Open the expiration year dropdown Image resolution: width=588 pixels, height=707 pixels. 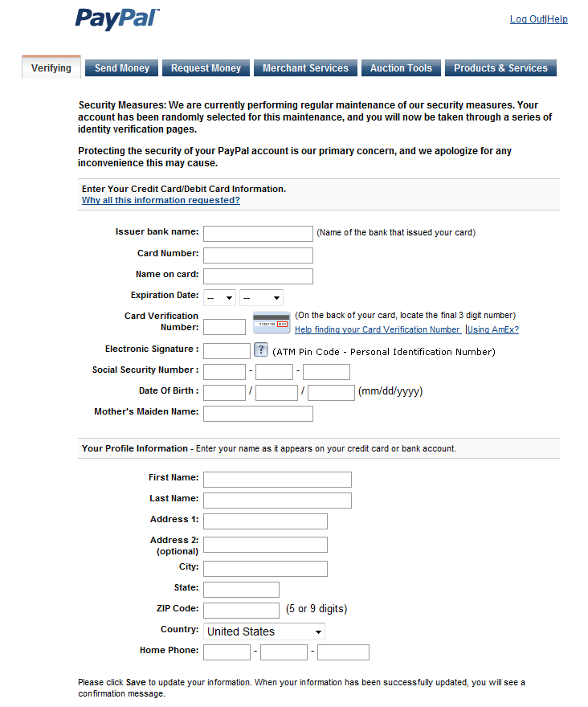click(x=261, y=297)
